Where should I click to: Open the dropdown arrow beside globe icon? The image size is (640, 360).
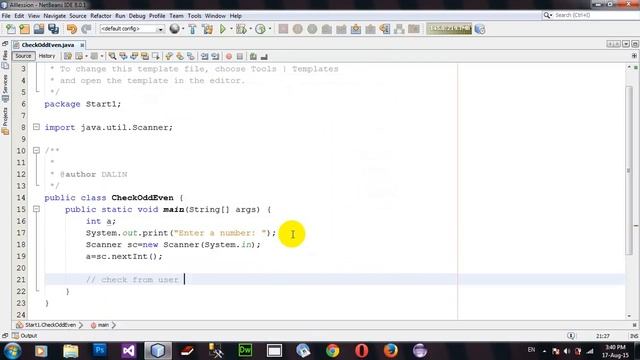[x=182, y=29]
